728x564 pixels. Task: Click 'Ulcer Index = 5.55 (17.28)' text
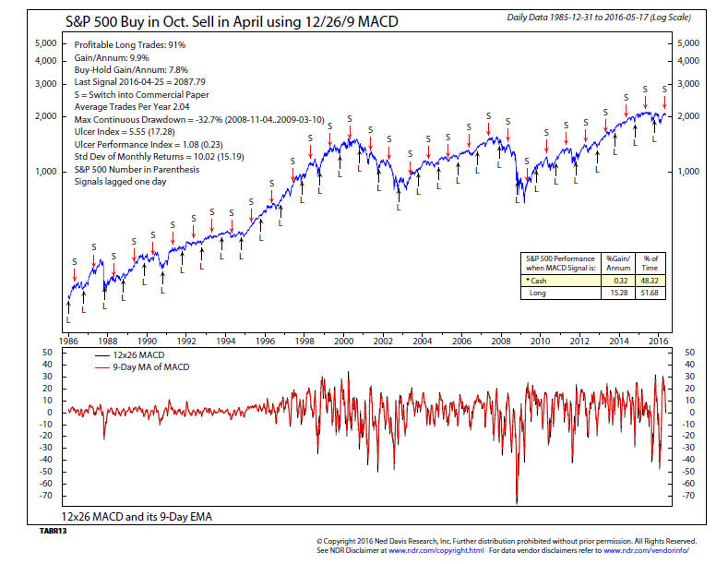tap(125, 132)
